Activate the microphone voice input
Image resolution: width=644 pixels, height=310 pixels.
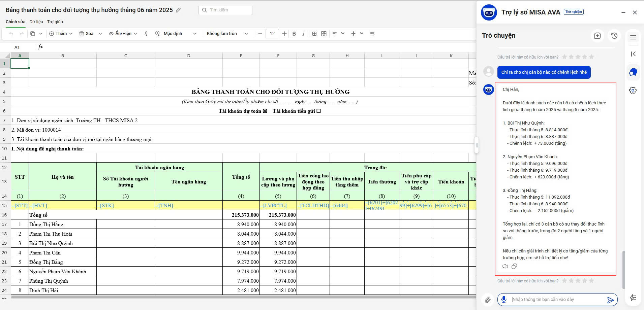coord(504,299)
